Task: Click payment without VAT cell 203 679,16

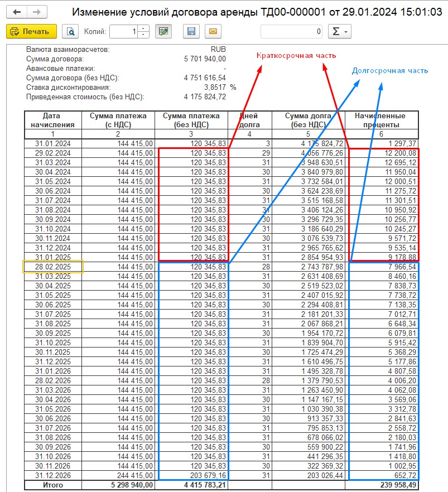Action: (x=191, y=475)
